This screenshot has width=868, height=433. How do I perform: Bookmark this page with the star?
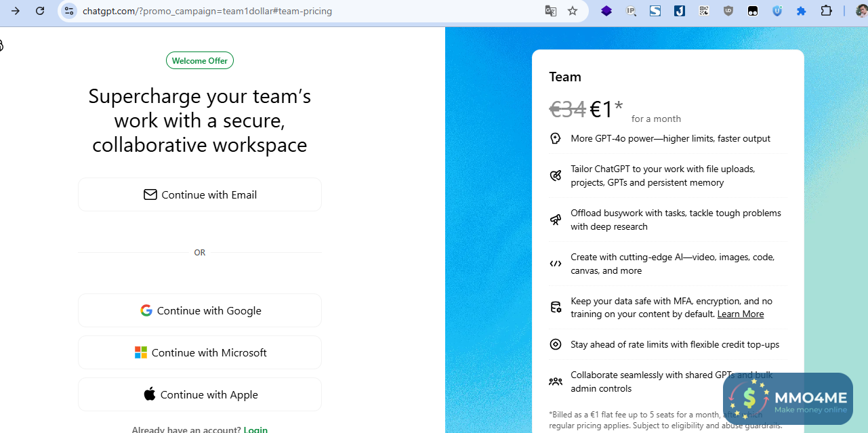tap(573, 11)
